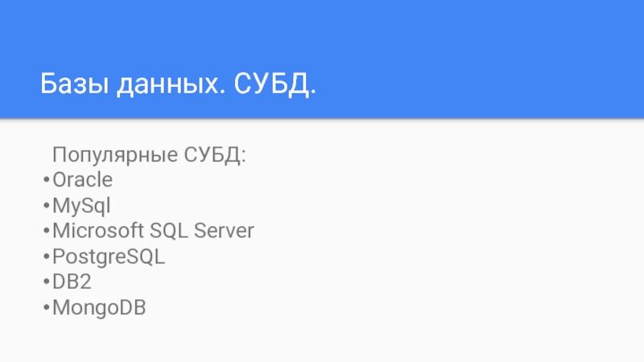The height and width of the screenshot is (362, 644).
Task: Click the empty blue header area above the title
Action: pyautogui.click(x=322, y=28)
